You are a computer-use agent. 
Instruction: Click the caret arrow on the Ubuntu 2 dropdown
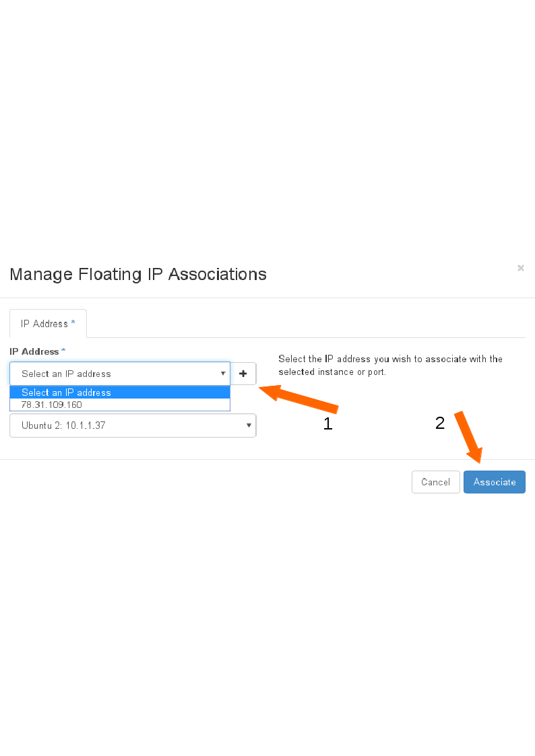(249, 425)
